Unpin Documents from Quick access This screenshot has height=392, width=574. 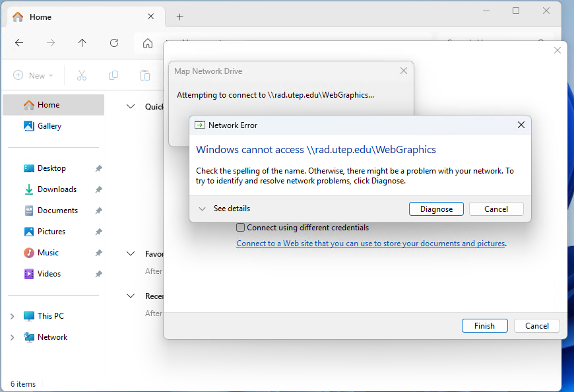pos(99,211)
